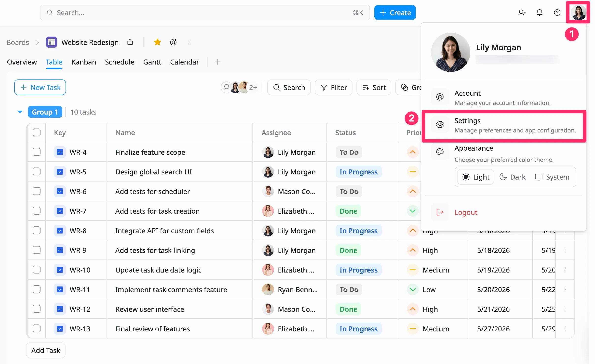Click the task type icon of WR-13

60,329
